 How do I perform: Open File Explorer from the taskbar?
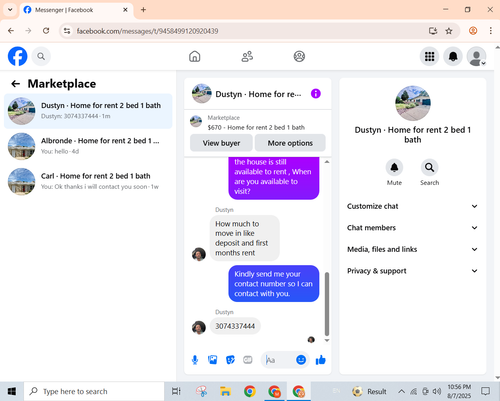pyautogui.click(x=225, y=391)
